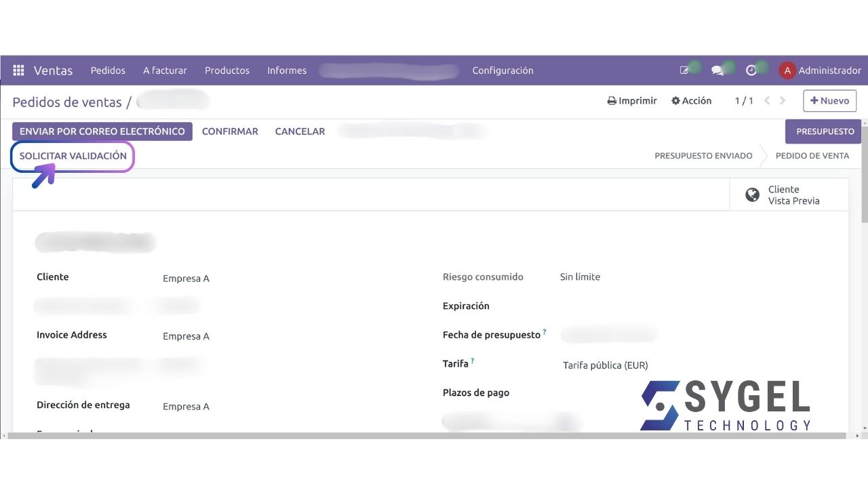Open the Configuración menu
Screen dimensions: 868x488
coord(502,70)
